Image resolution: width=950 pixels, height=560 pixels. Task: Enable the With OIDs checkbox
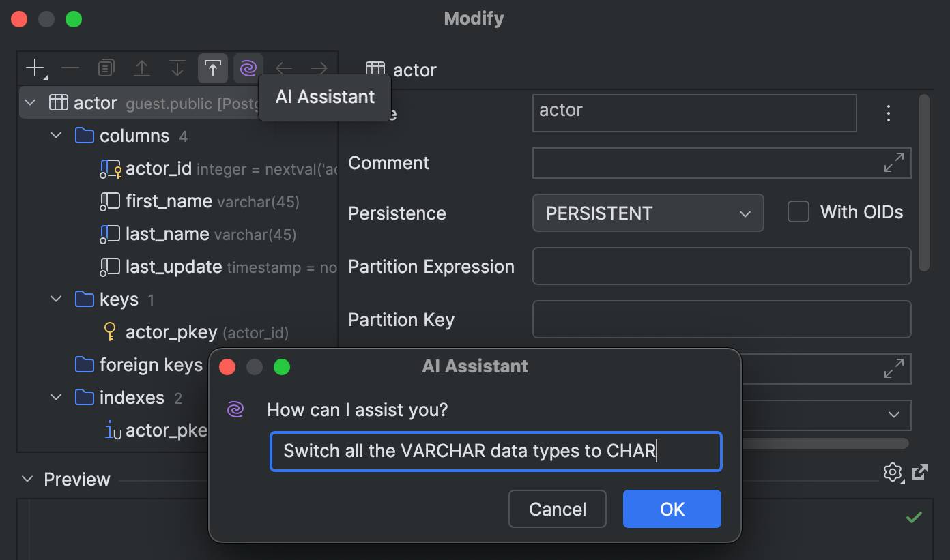pyautogui.click(x=798, y=212)
